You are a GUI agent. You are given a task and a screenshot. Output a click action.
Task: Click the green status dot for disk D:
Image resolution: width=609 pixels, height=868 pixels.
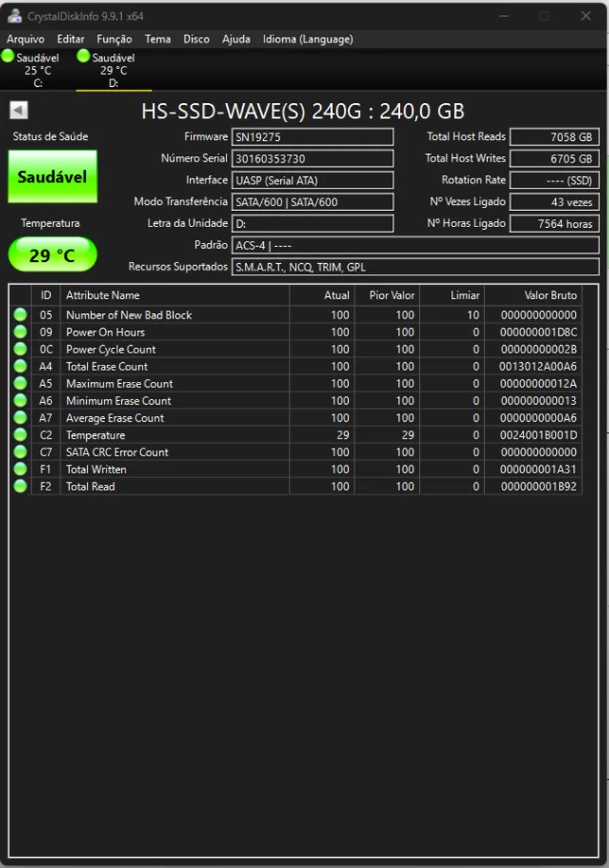point(84,56)
